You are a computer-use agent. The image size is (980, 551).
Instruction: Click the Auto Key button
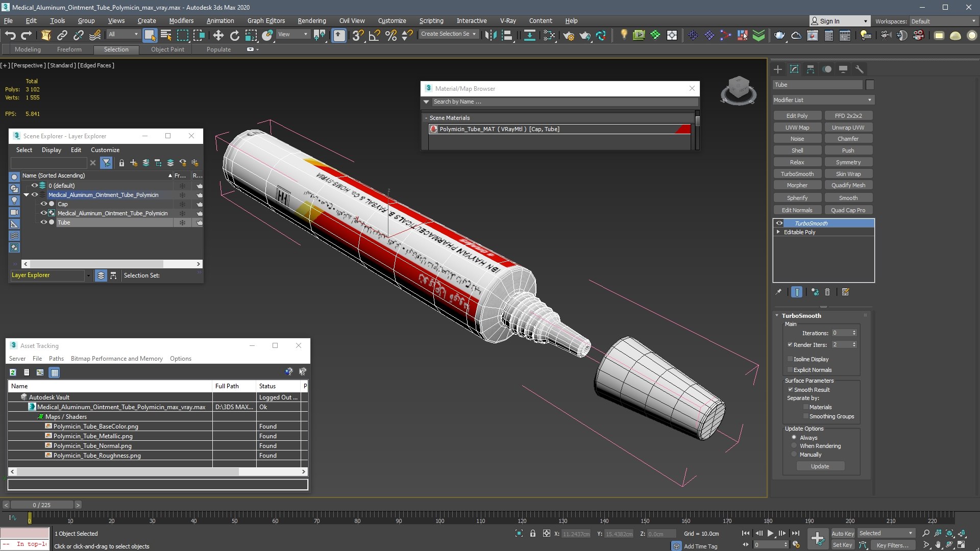843,534
